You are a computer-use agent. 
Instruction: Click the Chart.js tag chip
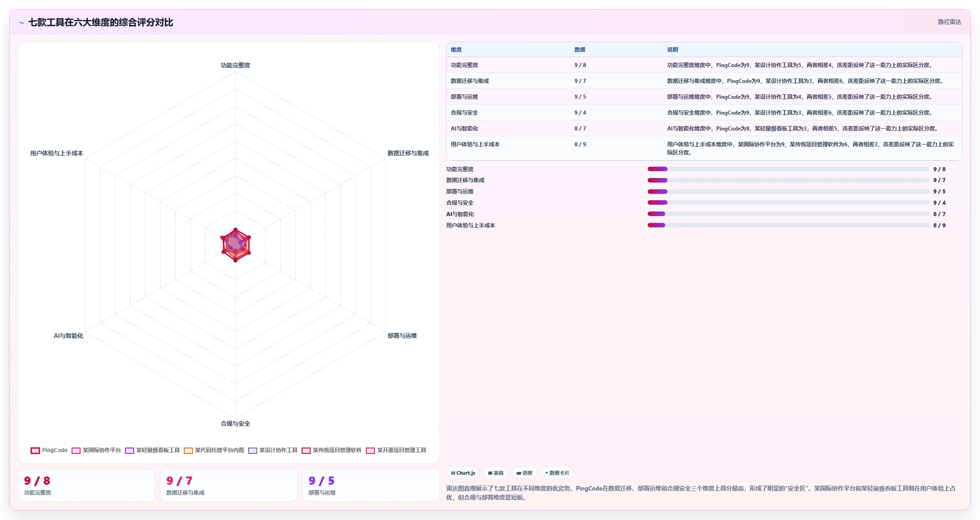463,473
